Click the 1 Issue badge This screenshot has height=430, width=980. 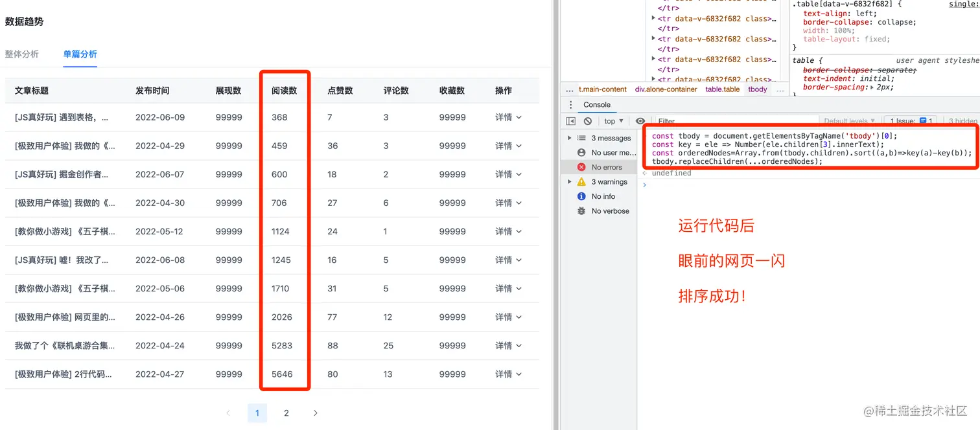tap(912, 121)
